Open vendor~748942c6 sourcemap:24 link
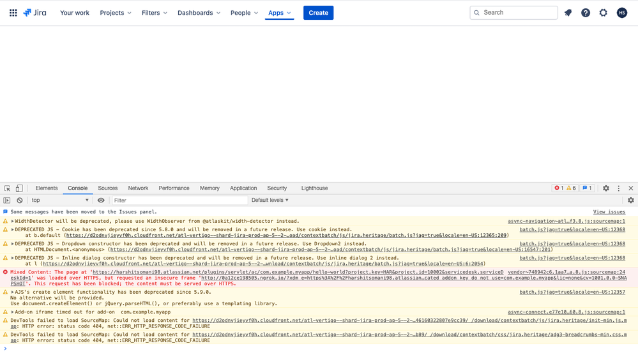This screenshot has width=638, height=364. (566, 272)
